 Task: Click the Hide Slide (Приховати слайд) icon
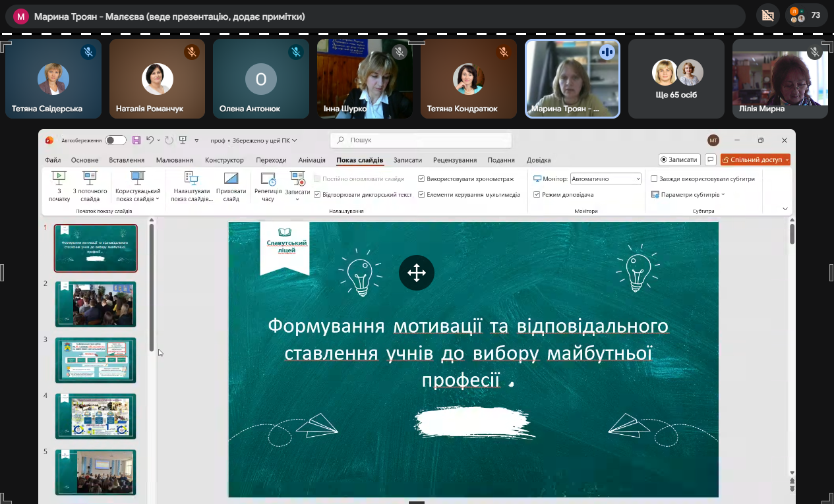pos(231,185)
